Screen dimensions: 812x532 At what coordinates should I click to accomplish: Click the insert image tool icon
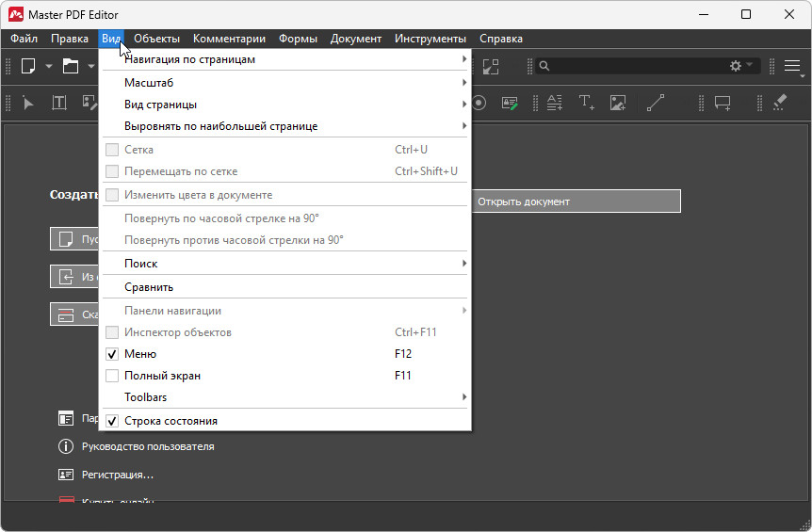pos(618,103)
